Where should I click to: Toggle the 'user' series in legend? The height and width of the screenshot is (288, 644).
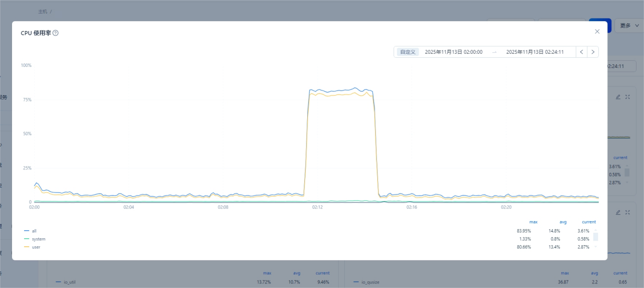(x=36, y=247)
